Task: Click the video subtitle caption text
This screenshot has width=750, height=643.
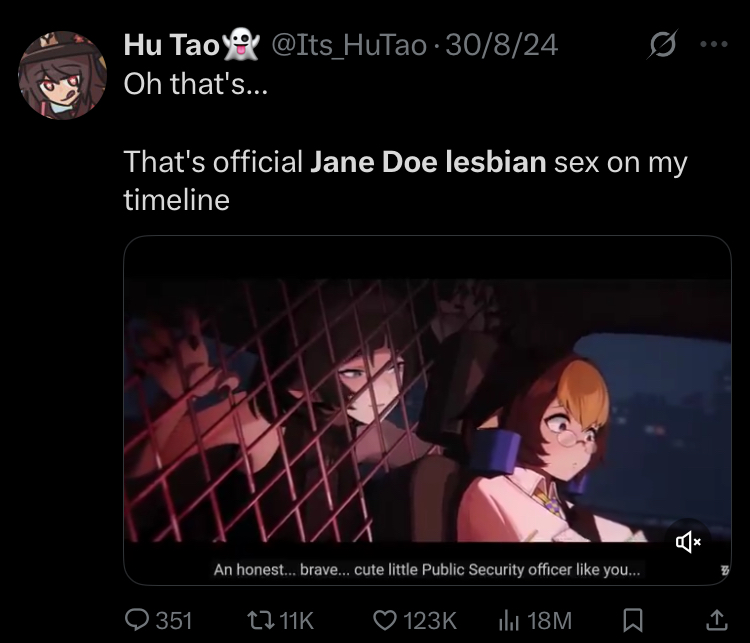Action: pyautogui.click(x=427, y=570)
